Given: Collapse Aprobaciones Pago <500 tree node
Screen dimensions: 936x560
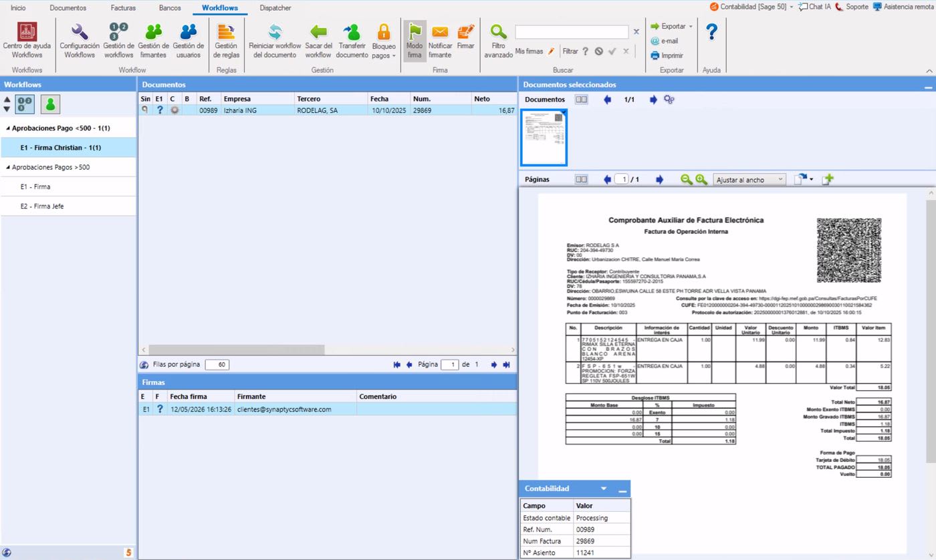Looking at the screenshot, I should point(9,128).
